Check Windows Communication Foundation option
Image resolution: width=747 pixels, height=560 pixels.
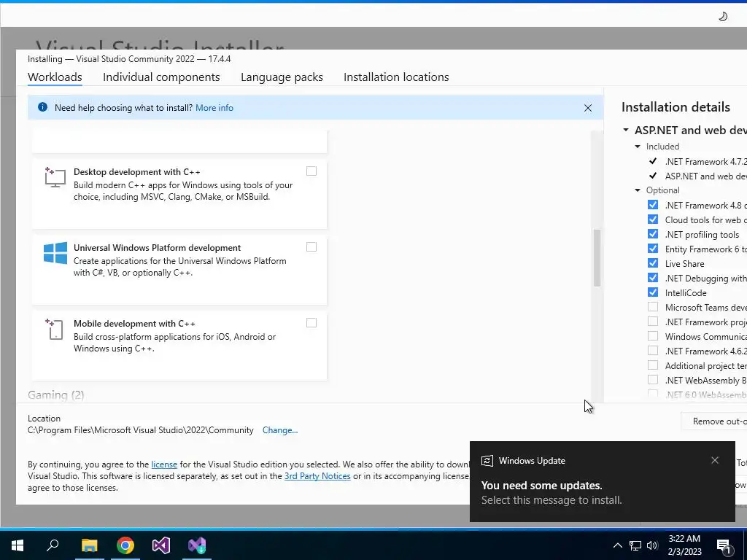[653, 336]
